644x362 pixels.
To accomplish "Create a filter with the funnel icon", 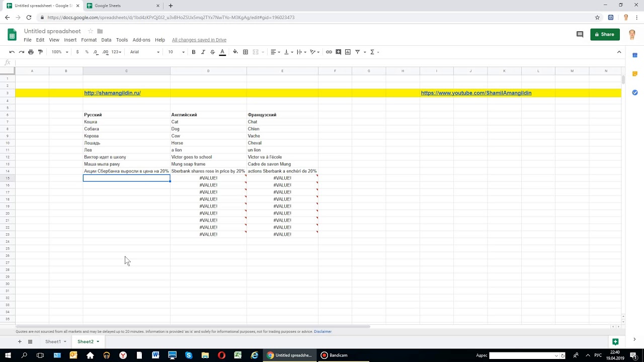I will pos(357,52).
